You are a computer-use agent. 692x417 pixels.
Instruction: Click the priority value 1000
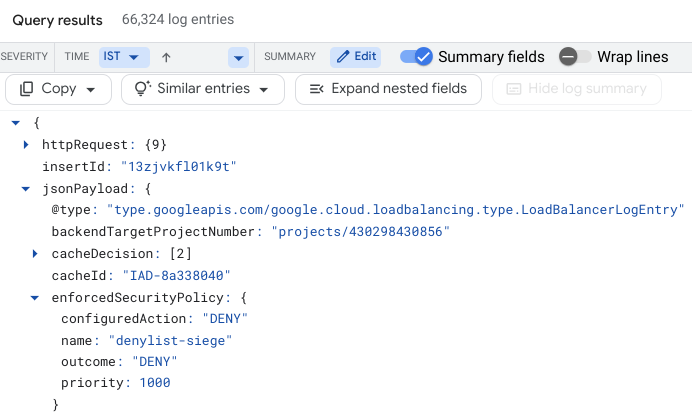tap(155, 383)
